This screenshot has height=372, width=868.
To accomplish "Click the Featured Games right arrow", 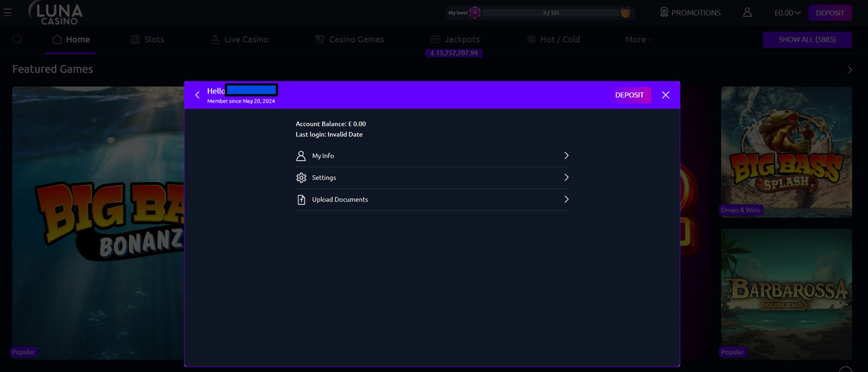I will coord(850,70).
